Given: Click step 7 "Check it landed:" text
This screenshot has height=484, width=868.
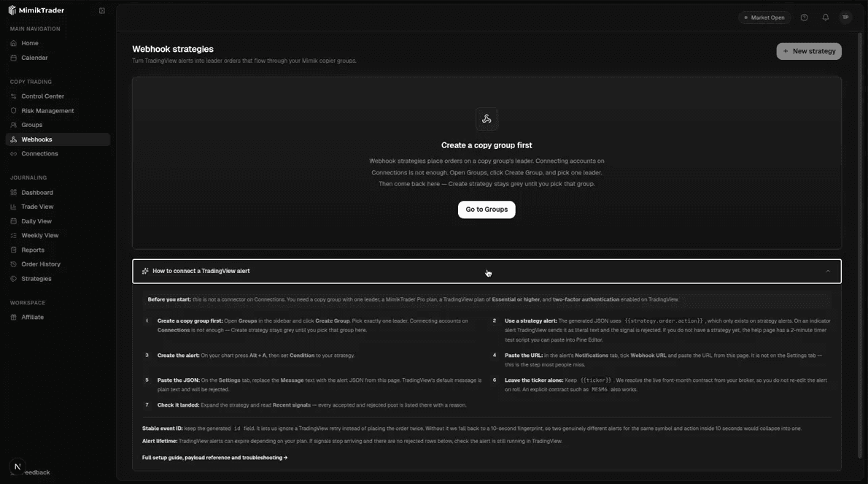Looking at the screenshot, I should pyautogui.click(x=311, y=405).
